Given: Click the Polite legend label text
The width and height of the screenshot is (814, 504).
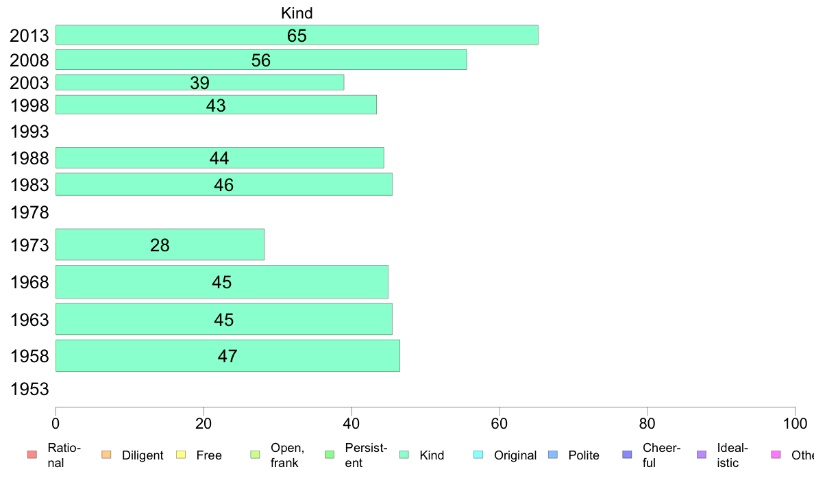Looking at the screenshot, I should [584, 455].
